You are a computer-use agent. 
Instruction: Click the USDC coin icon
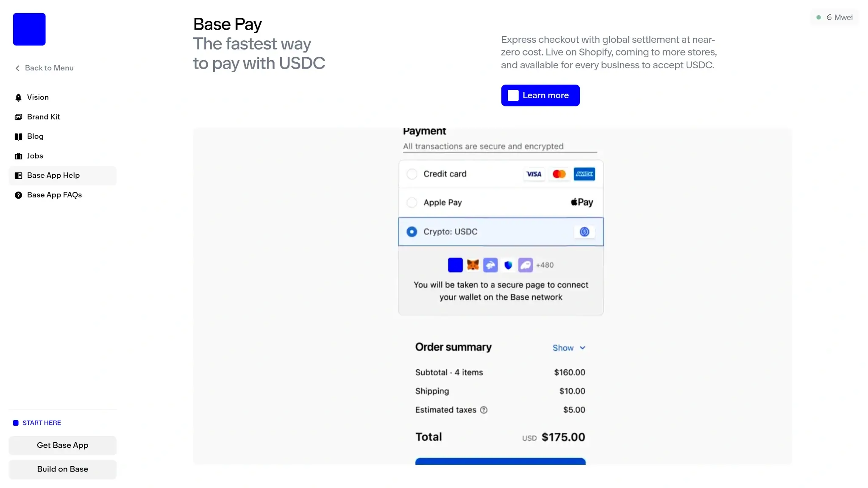584,232
